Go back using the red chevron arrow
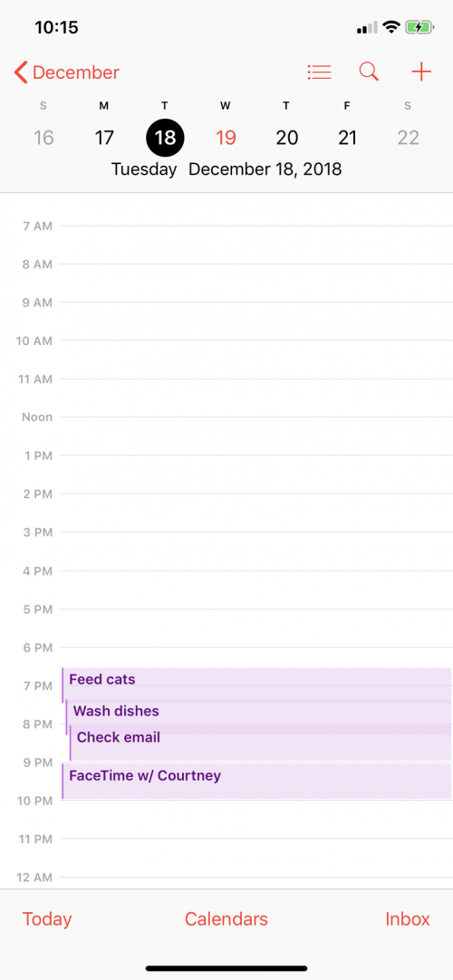 pyautogui.click(x=21, y=72)
